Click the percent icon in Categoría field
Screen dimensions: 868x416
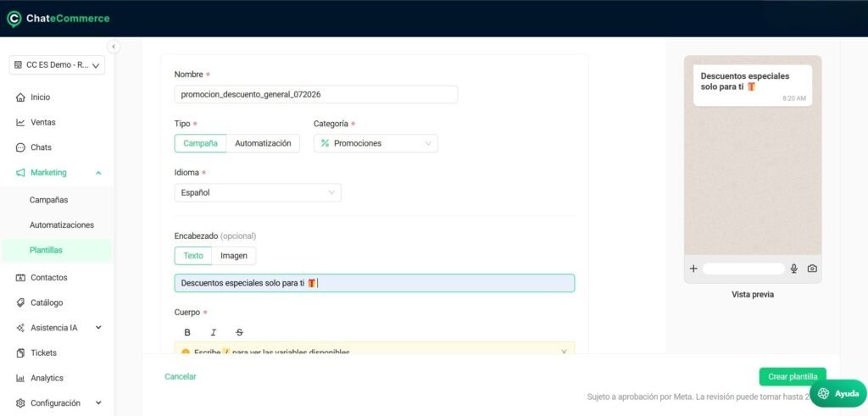[325, 143]
